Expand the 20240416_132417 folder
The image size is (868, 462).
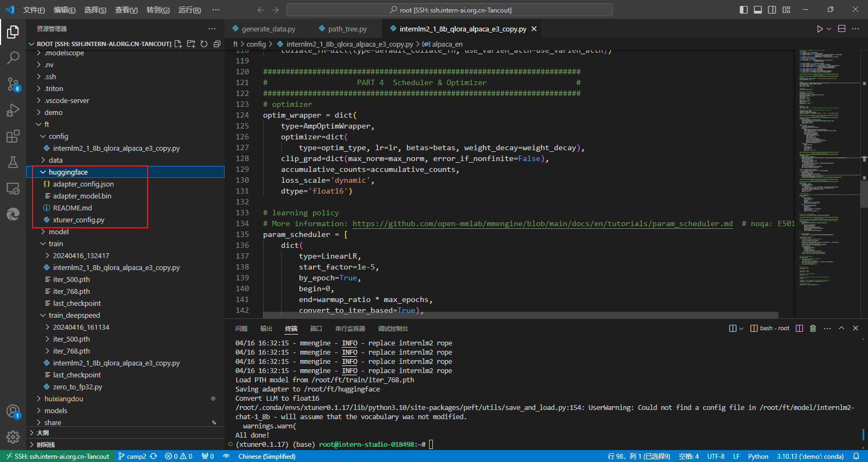tap(81, 255)
